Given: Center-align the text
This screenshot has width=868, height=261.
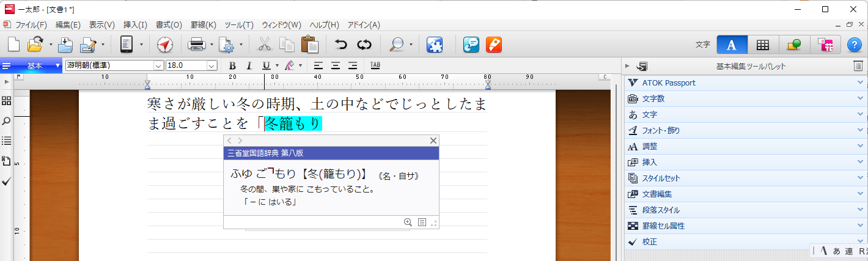Looking at the screenshot, I should tap(336, 65).
